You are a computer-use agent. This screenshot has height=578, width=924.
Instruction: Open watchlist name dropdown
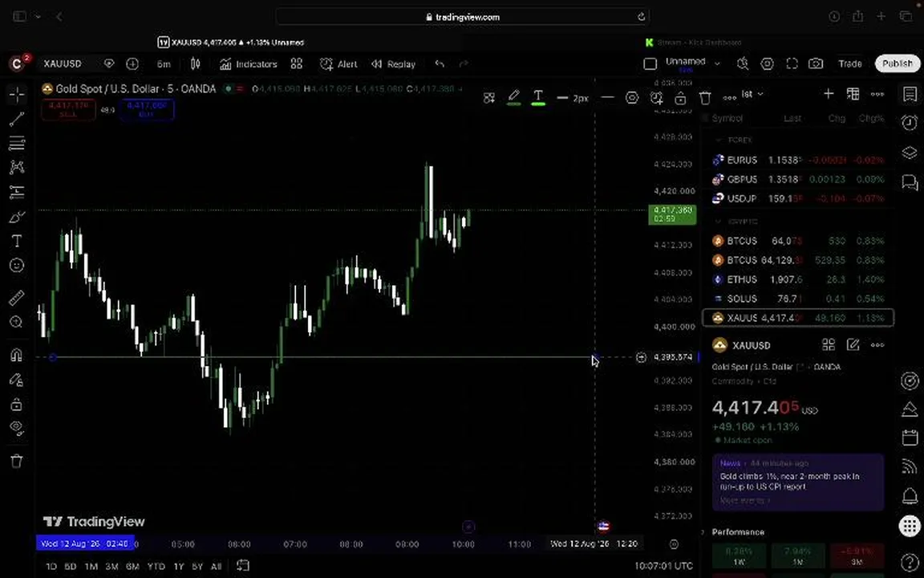pyautogui.click(x=752, y=94)
